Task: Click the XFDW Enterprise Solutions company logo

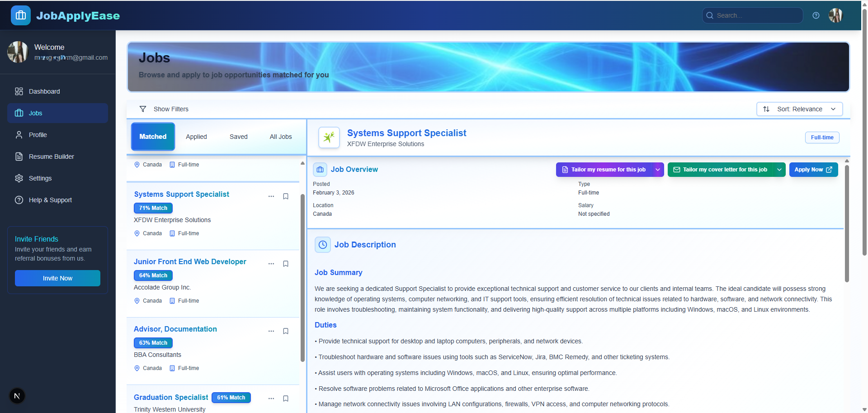Action: [329, 137]
